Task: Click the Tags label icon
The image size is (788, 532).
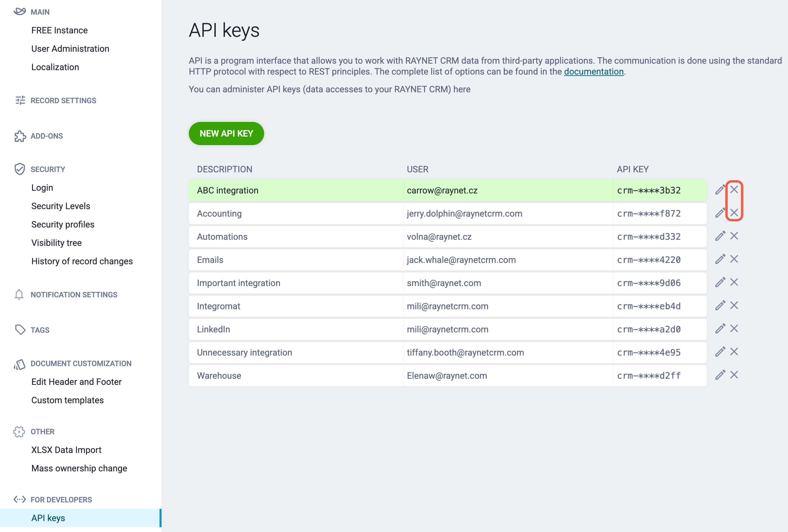Action: 20,330
